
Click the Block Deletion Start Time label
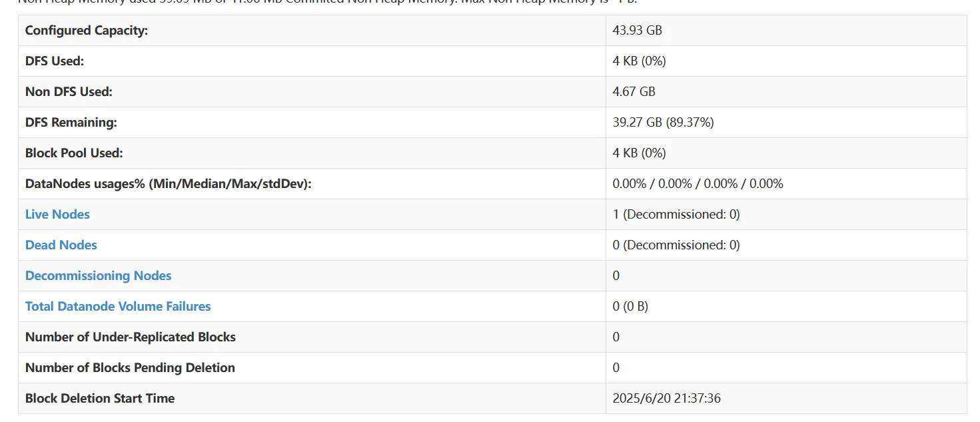pyautogui.click(x=100, y=398)
